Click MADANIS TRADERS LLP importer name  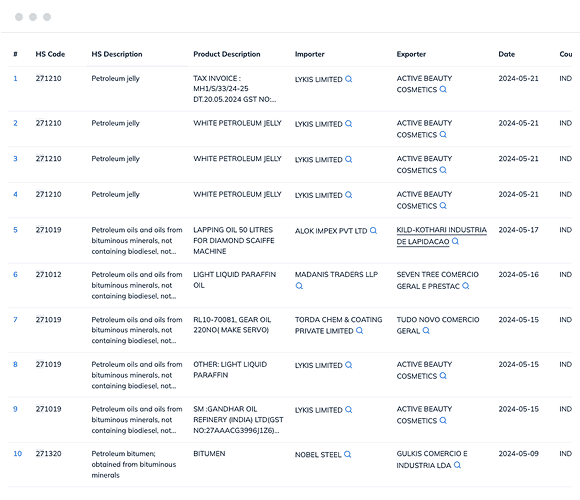[336, 274]
